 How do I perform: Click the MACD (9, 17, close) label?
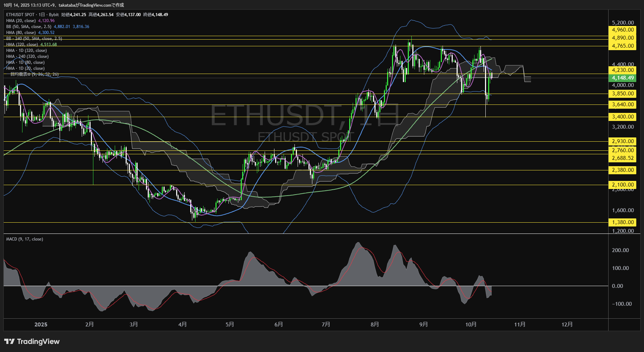point(25,239)
